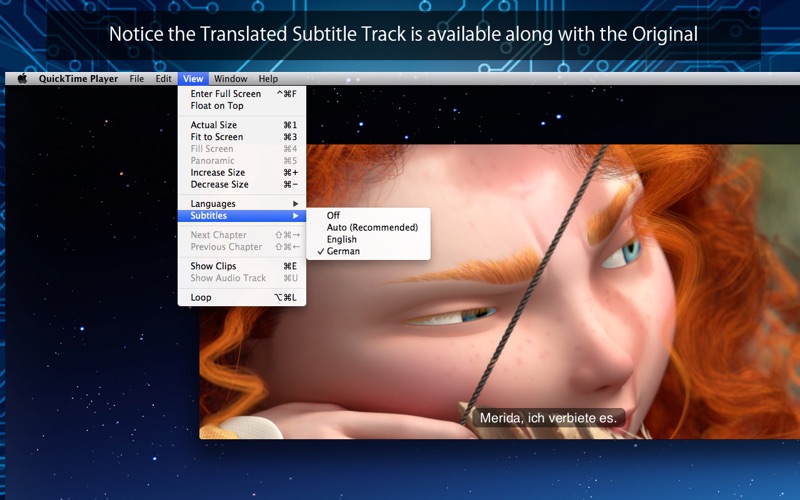
Task: Choose Actual Size
Action: pos(242,125)
